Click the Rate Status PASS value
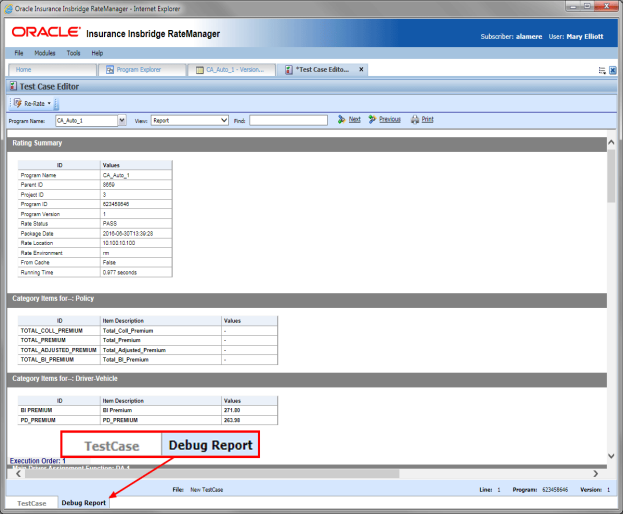This screenshot has width=623, height=514. click(110, 224)
